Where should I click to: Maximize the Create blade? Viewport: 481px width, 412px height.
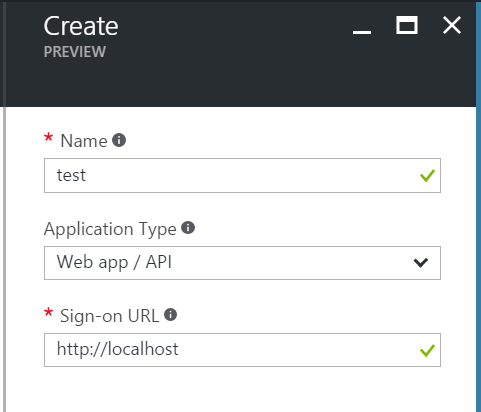click(407, 25)
